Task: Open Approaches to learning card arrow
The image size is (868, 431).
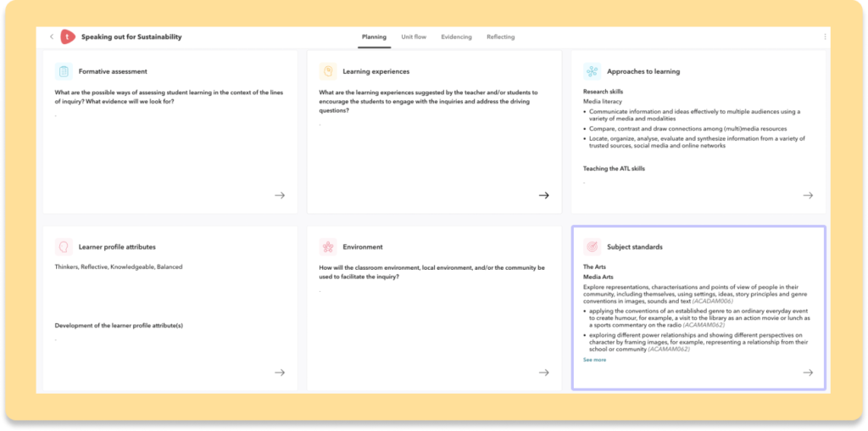Action: click(808, 195)
